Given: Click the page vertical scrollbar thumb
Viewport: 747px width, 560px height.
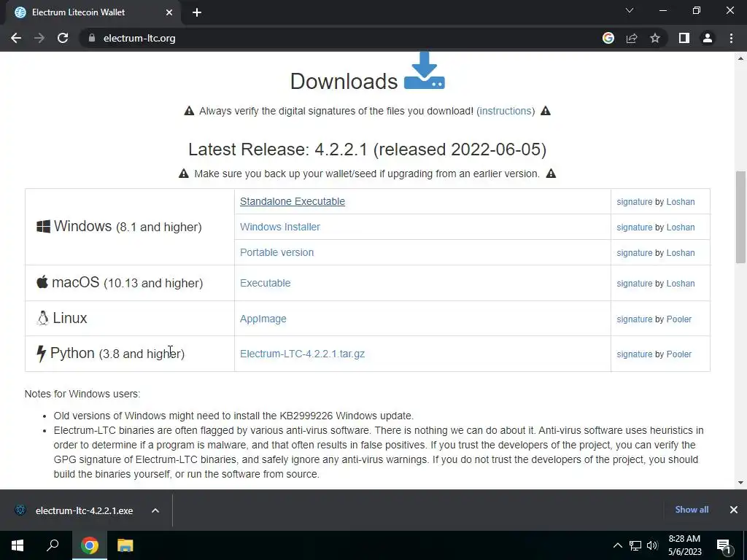Looking at the screenshot, I should [740, 217].
